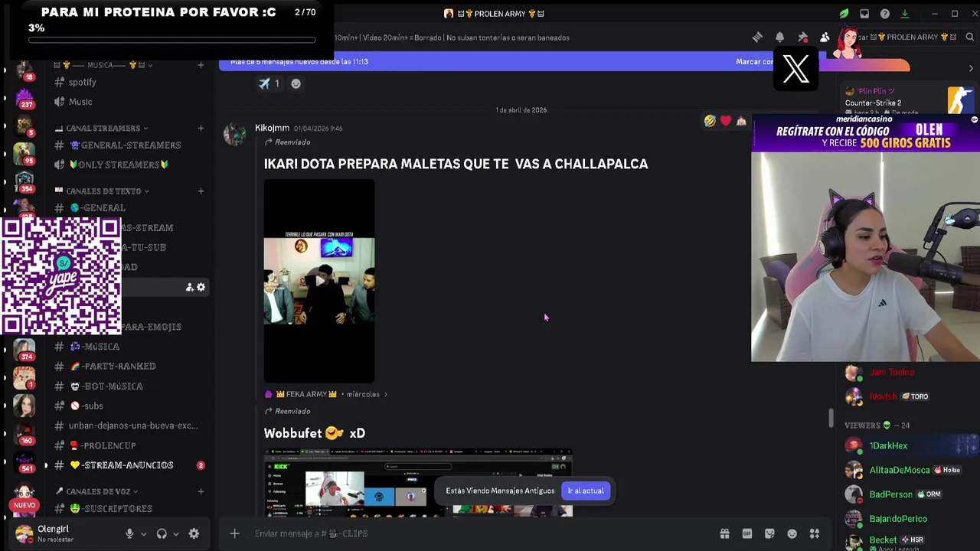Click Marcar como leído on new messages bar
980x551 pixels.
tap(754, 61)
